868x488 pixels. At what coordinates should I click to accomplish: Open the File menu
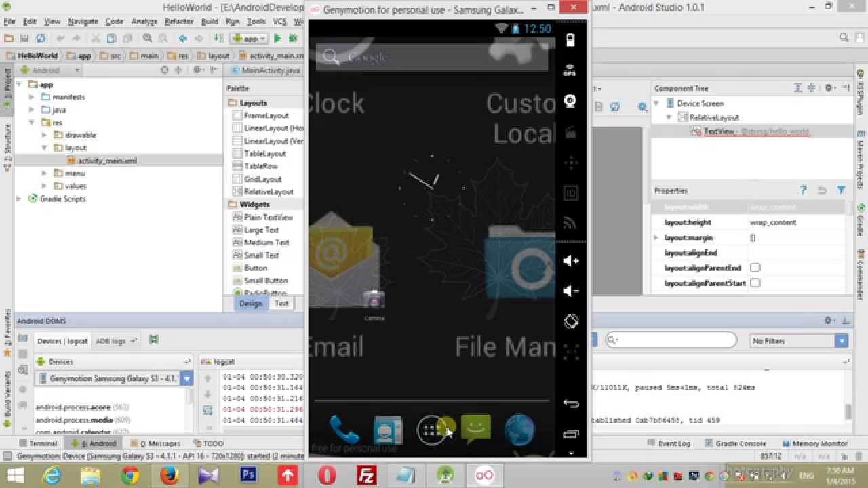[x=9, y=22]
